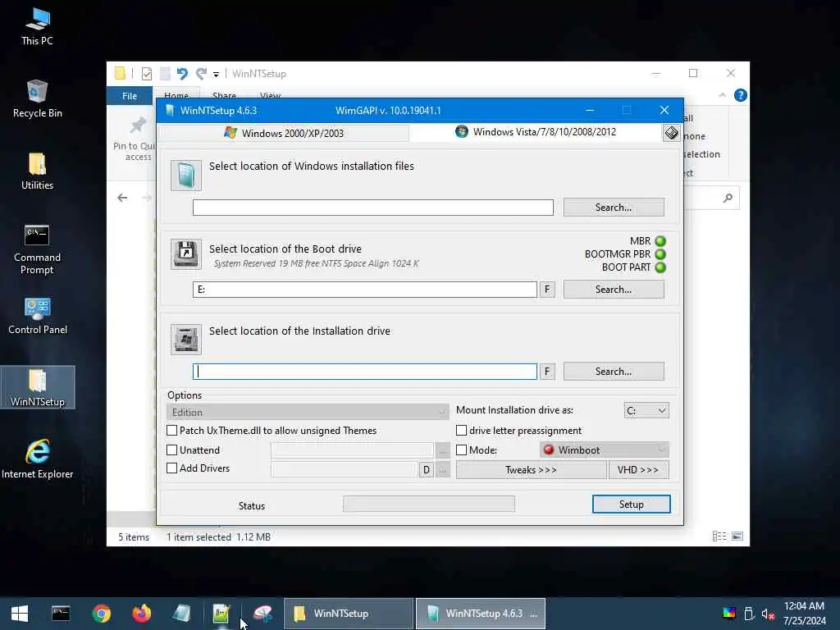
Task: Open Share tab in Explorer window
Action: tap(224, 95)
